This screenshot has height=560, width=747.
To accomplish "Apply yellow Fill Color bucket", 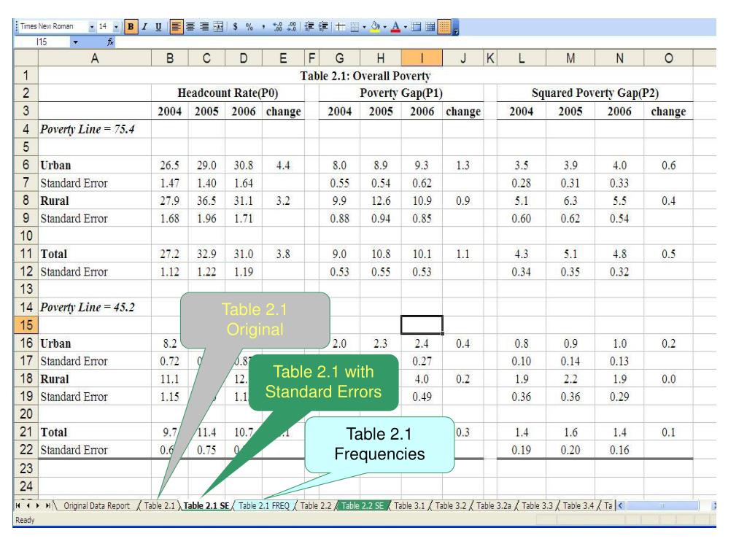I will click(x=376, y=27).
